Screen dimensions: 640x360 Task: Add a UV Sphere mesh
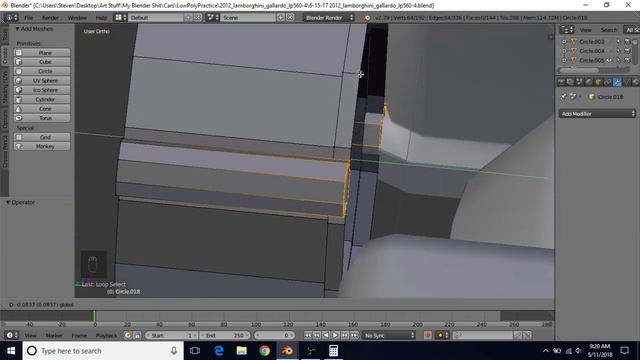pos(42,81)
